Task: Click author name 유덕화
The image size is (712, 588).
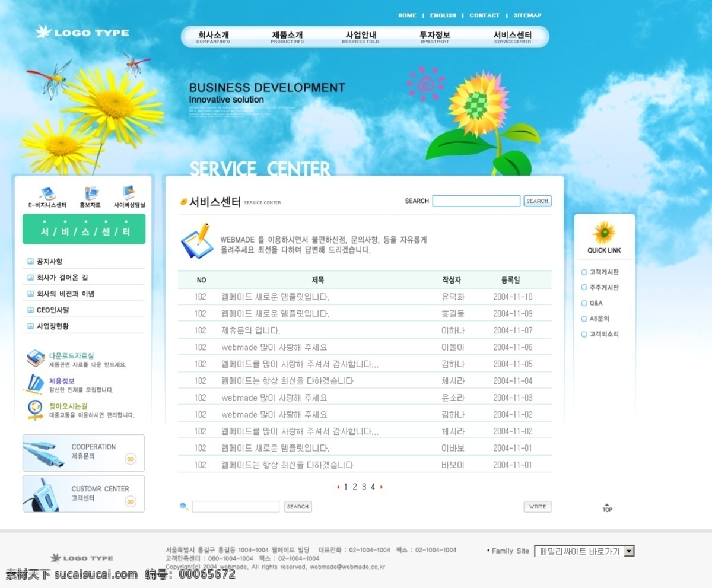Action: point(453,297)
